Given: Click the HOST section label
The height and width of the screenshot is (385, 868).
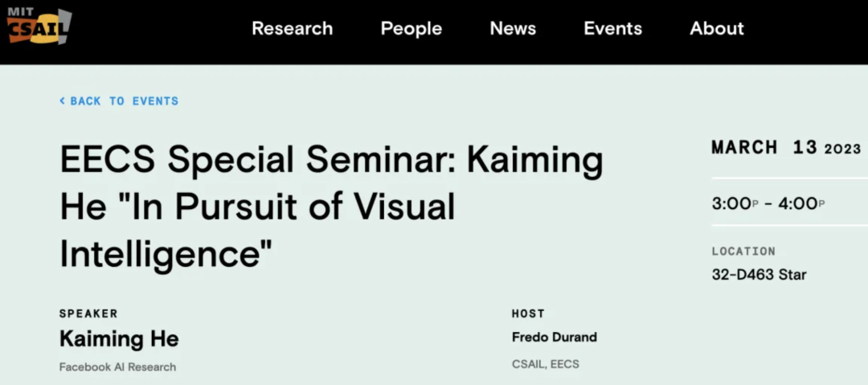Looking at the screenshot, I should tap(528, 313).
